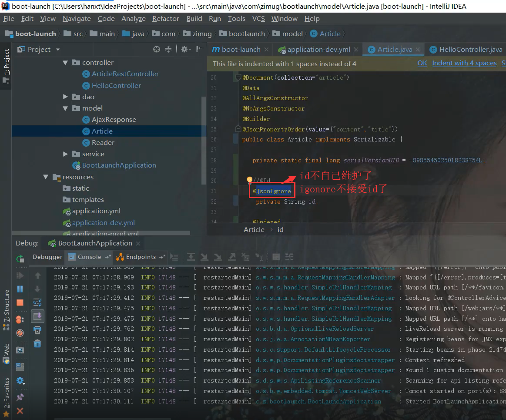Print console output with printer icon
Screen dimensions: 506x420
pos(37,330)
